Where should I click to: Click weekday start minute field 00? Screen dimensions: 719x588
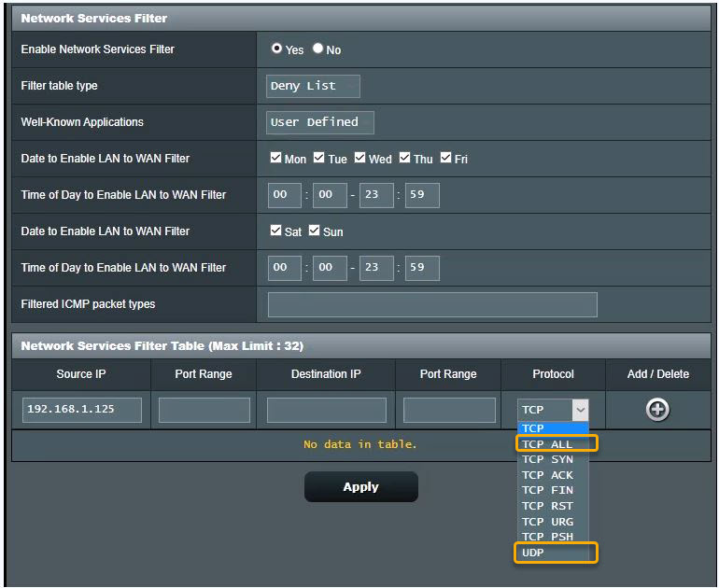click(x=330, y=195)
